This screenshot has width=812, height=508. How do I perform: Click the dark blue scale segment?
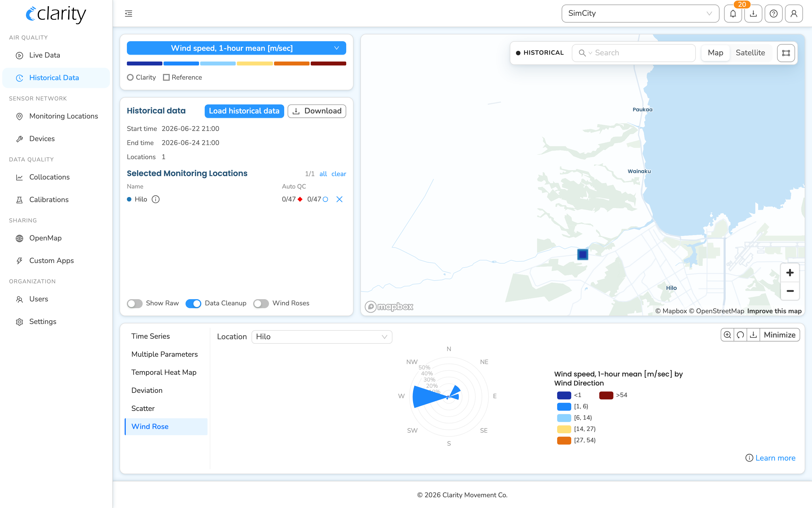click(144, 63)
